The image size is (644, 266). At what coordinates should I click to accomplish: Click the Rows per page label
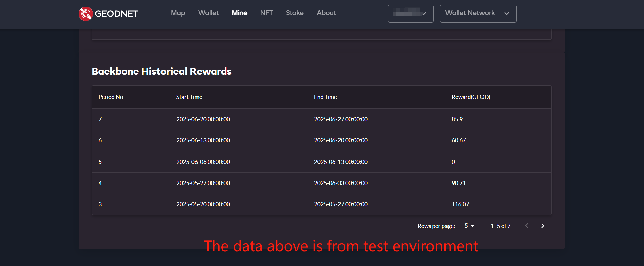[x=436, y=226]
